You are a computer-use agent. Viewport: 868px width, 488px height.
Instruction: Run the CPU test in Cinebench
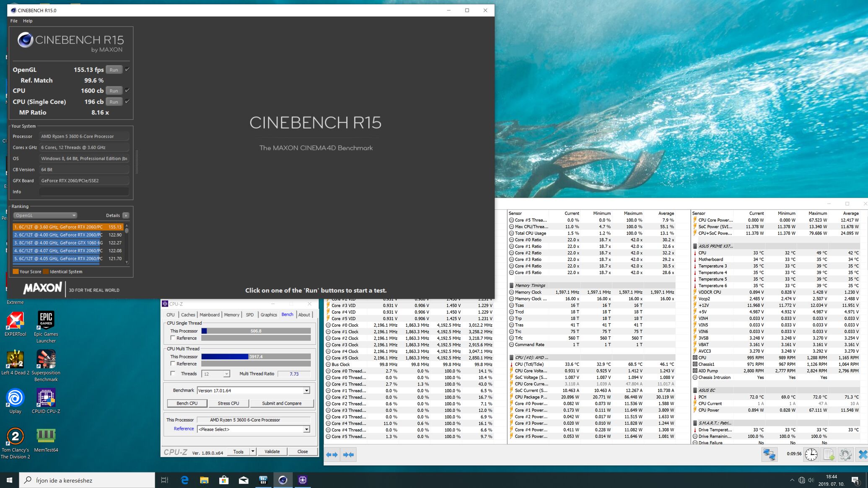point(114,90)
